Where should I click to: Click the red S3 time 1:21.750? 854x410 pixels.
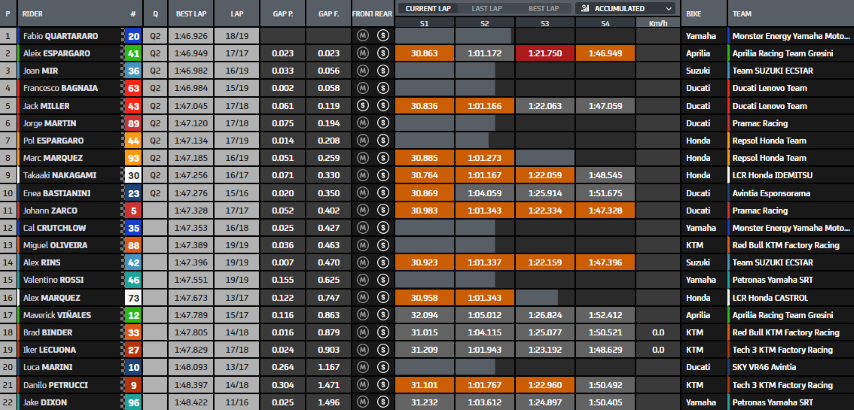pos(547,52)
